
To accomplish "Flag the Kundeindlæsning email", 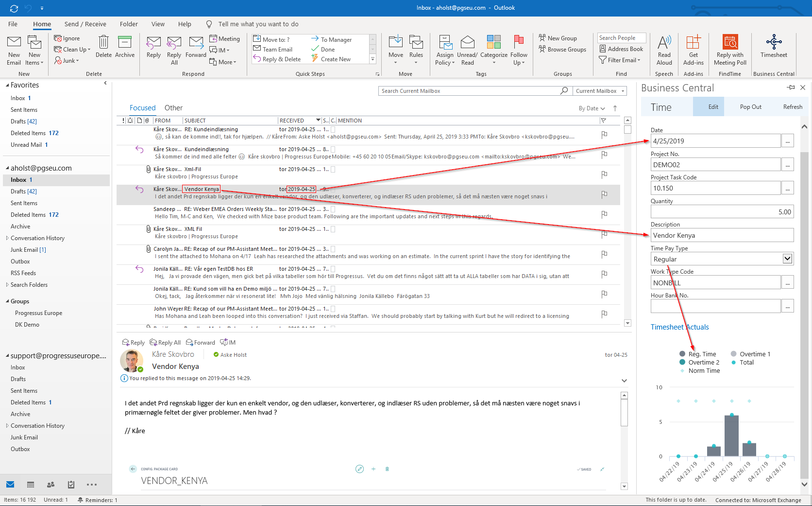I will tap(604, 155).
